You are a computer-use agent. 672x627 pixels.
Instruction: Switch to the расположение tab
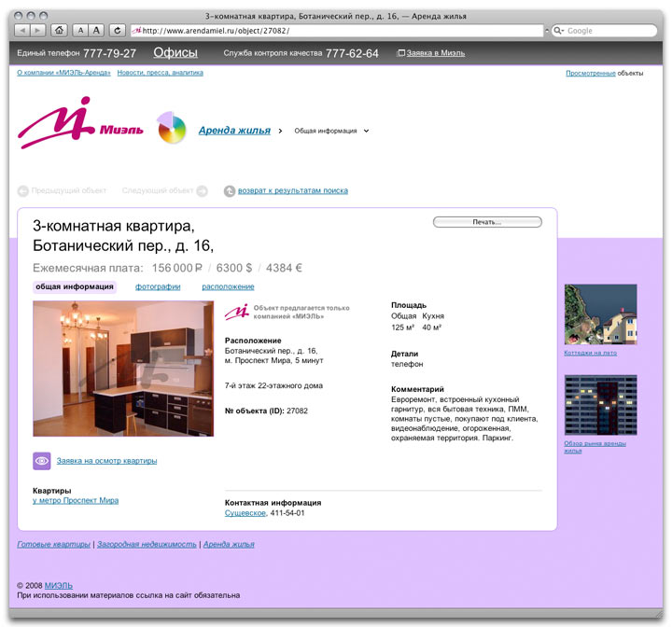click(x=228, y=286)
